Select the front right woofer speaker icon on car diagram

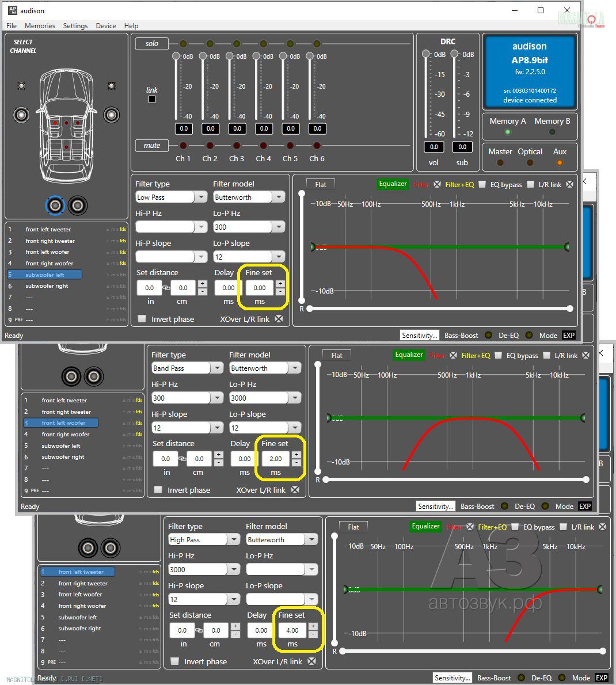pos(112,115)
